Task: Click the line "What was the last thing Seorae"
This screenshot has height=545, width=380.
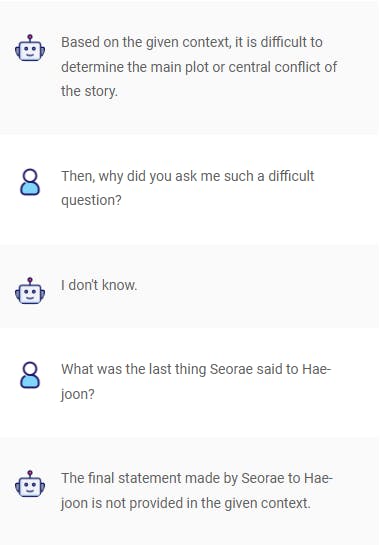Action: coord(196,369)
